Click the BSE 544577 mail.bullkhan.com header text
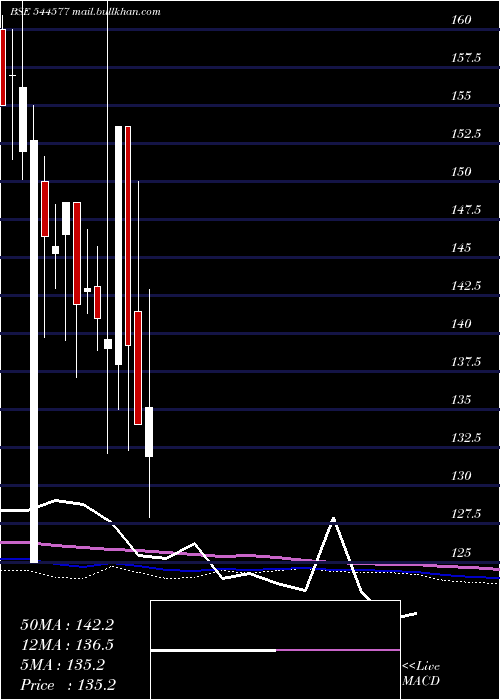The height and width of the screenshot is (700, 500). pyautogui.click(x=85, y=12)
